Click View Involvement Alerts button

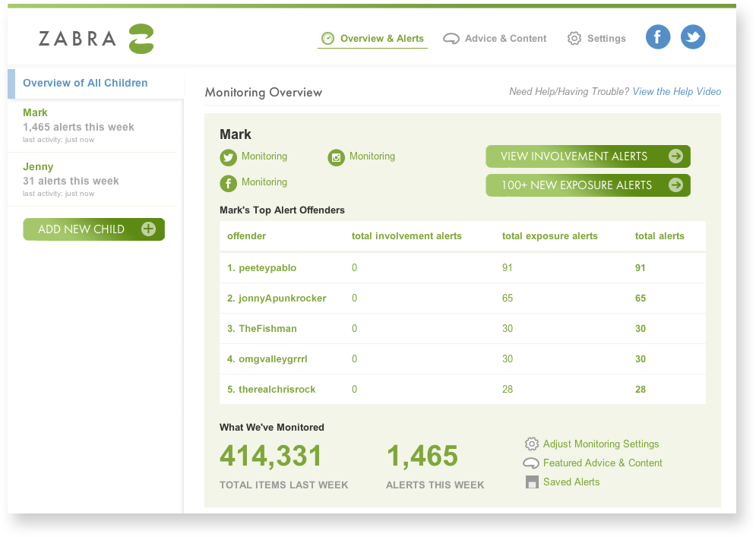588,156
